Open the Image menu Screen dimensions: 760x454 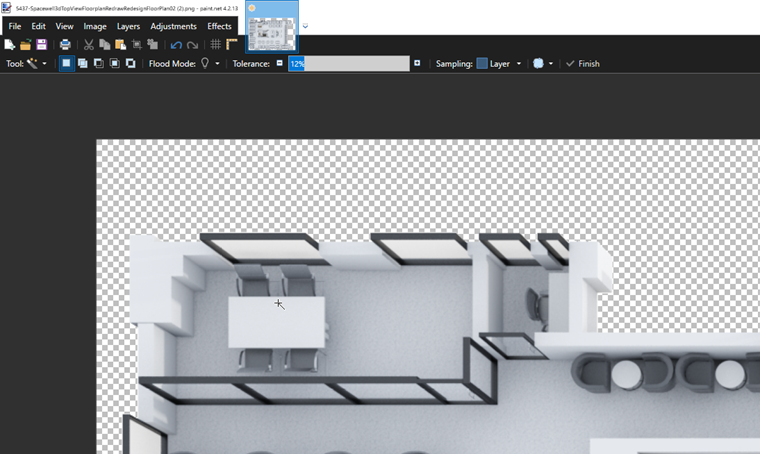[95, 26]
